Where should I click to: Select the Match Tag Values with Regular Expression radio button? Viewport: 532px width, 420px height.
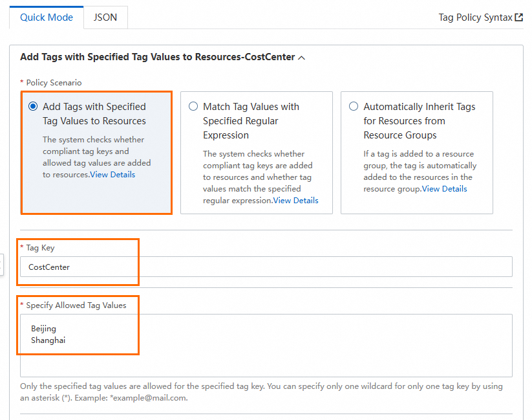coord(193,107)
